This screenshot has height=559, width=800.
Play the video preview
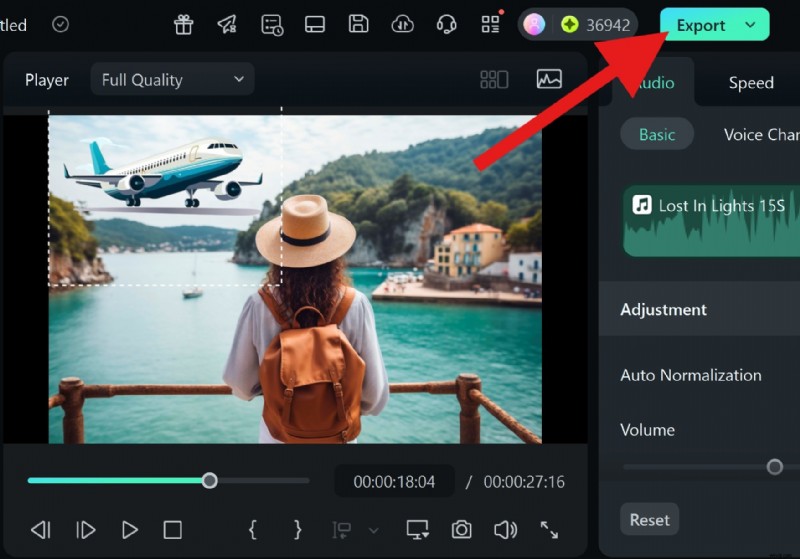[130, 530]
